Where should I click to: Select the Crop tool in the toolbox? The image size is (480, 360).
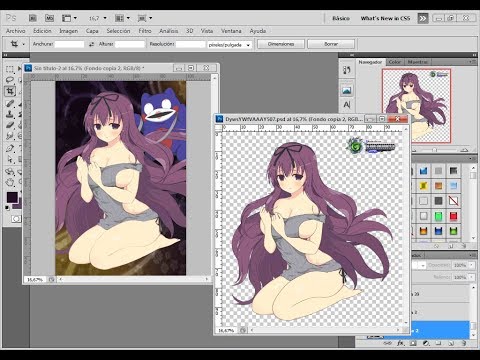click(10, 91)
